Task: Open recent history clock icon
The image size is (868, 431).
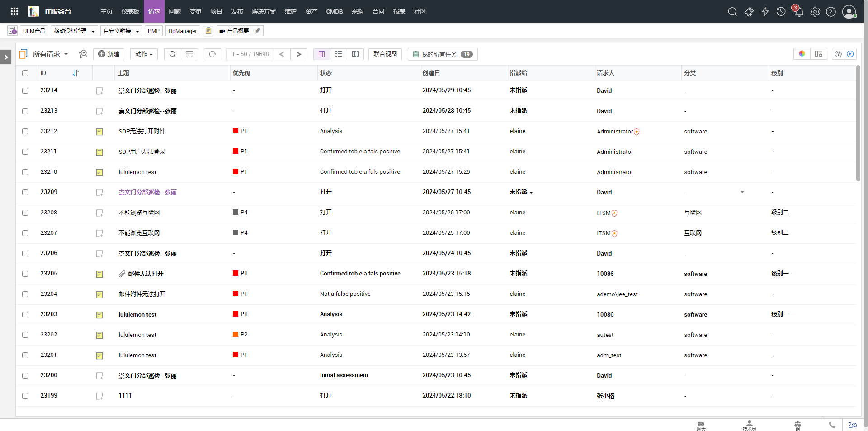Action: click(x=781, y=12)
